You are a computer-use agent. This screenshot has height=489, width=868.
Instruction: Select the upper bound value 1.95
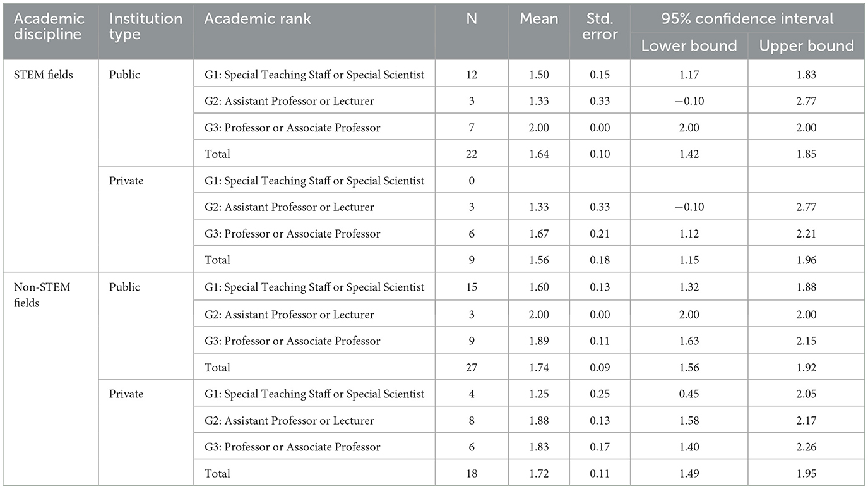tap(806, 474)
